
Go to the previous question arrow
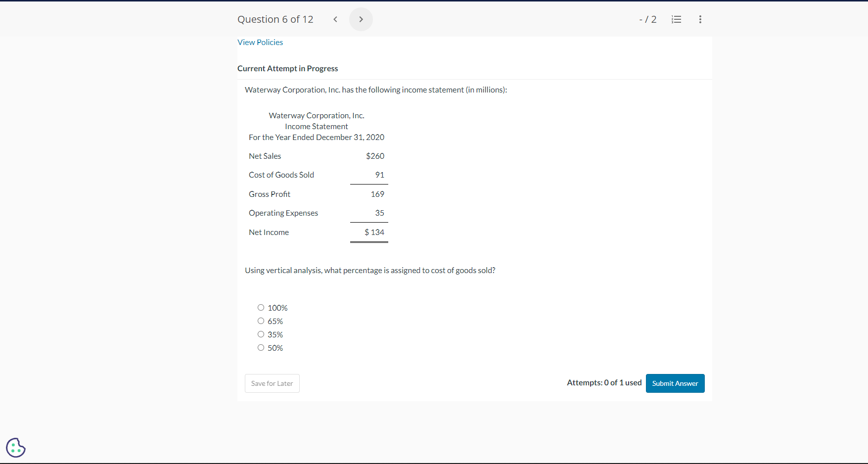335,19
